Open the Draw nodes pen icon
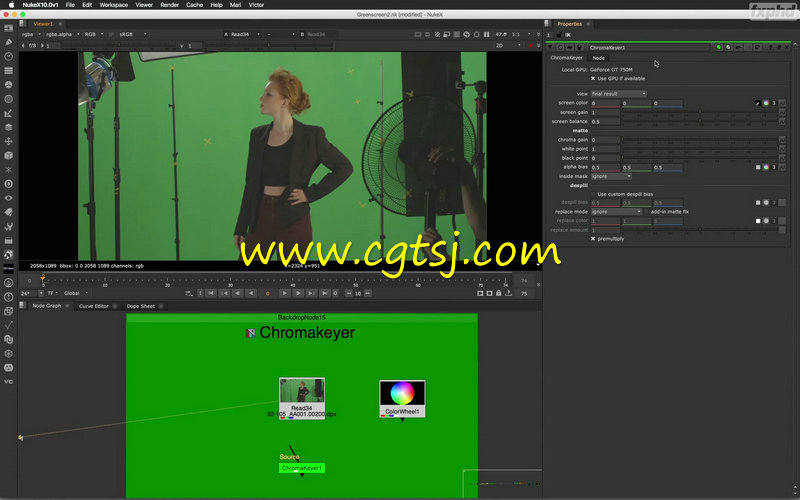The height and width of the screenshot is (500, 800). click(8, 42)
